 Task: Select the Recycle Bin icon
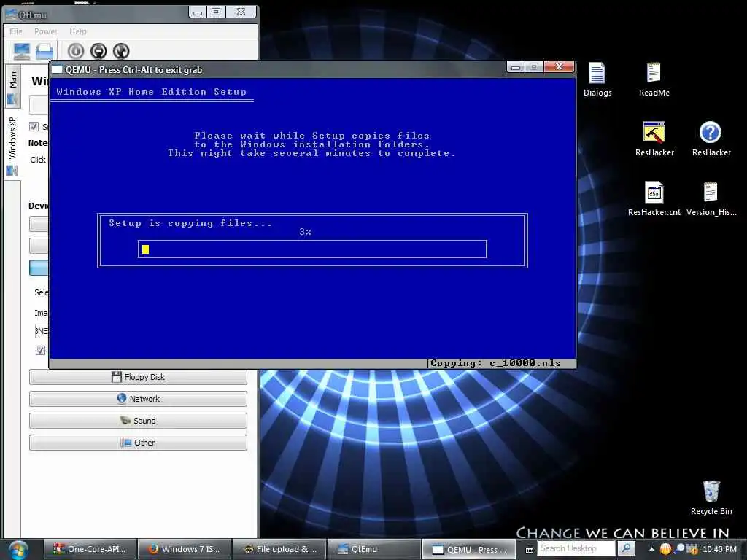click(711, 497)
